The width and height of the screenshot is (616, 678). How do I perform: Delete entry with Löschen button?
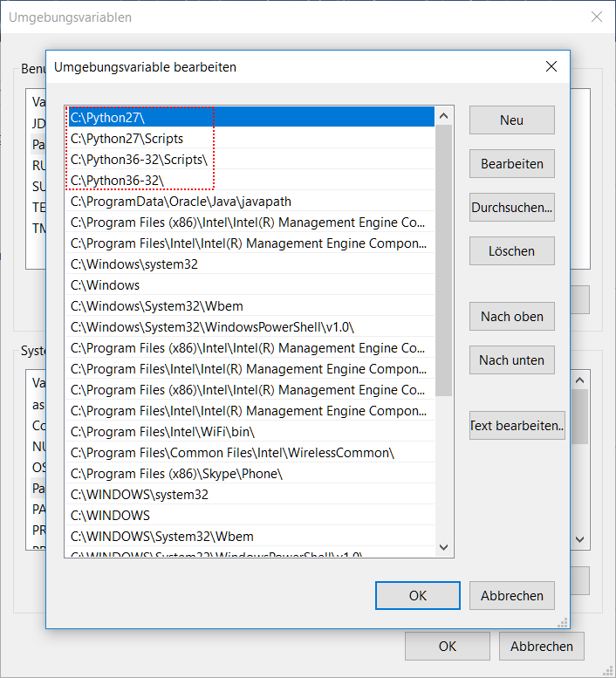511,251
